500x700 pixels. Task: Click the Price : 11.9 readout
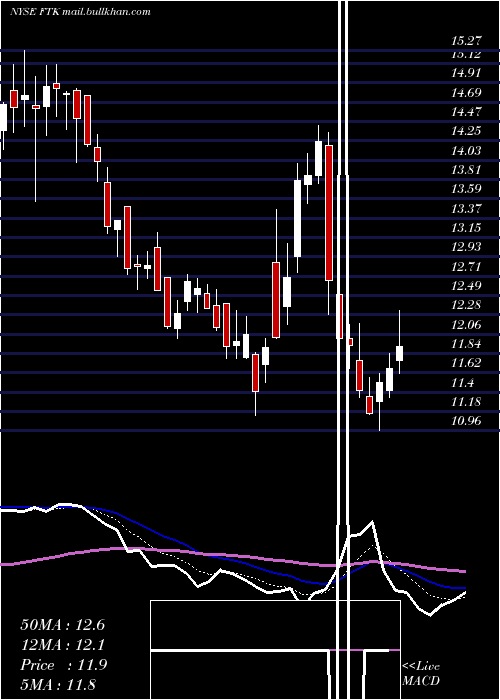coord(63,665)
